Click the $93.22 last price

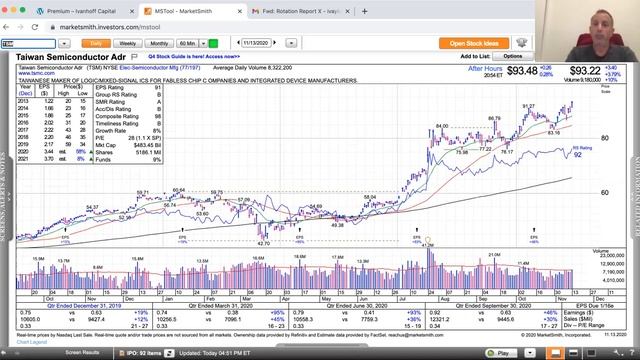click(x=585, y=71)
